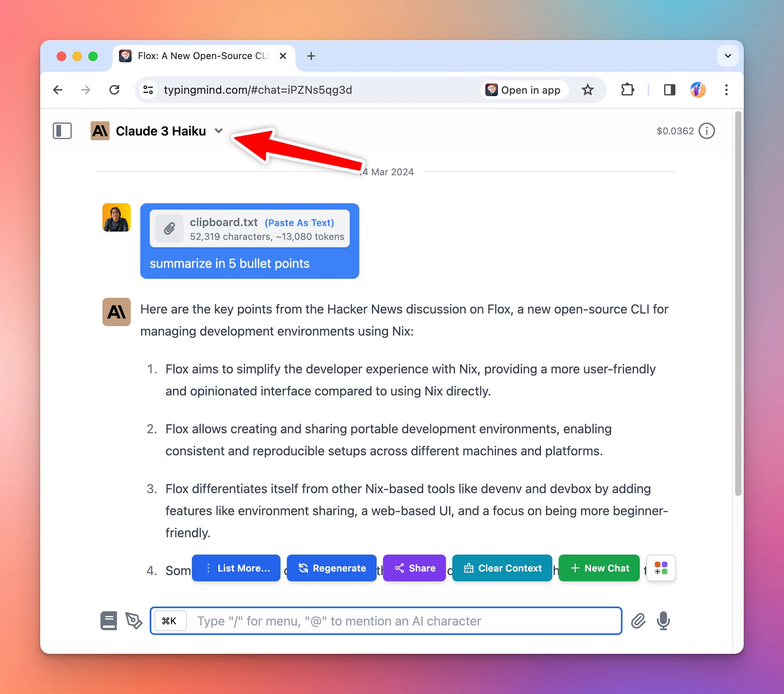Click the chat page scrollbar
Viewport: 784px width, 694px height.
point(738,303)
